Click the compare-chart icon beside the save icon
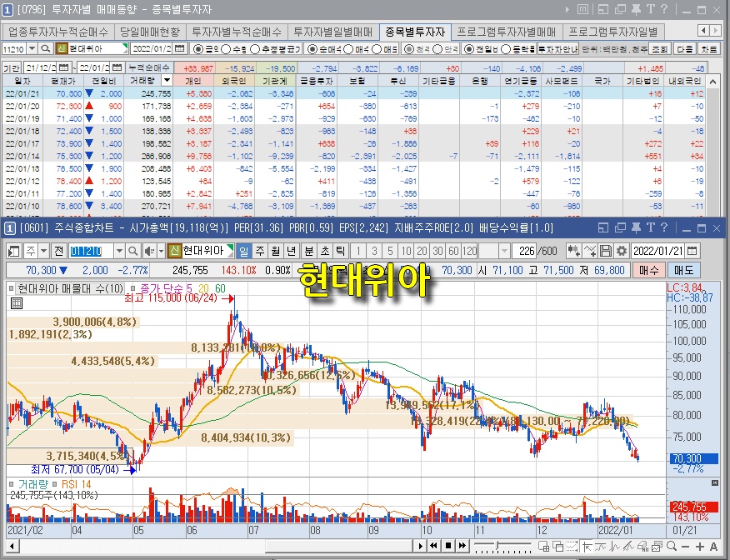Image resolution: width=730 pixels, height=560 pixels. pyautogui.click(x=590, y=252)
